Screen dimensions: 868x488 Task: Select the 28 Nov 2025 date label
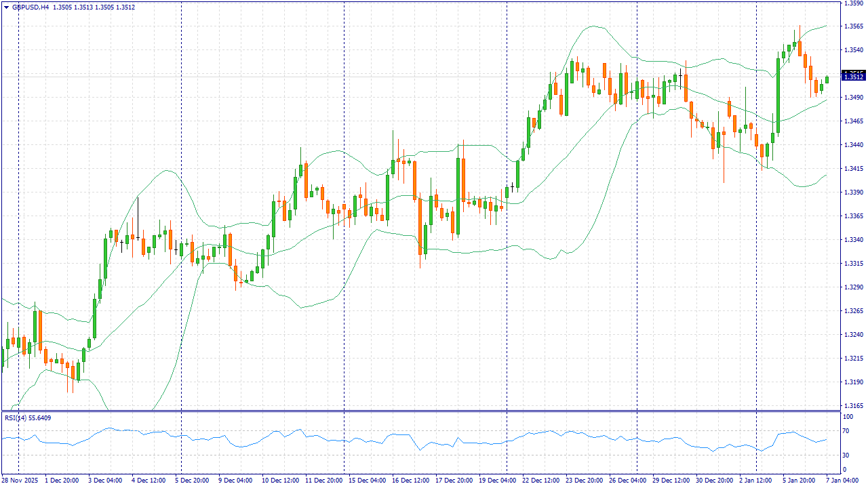click(x=20, y=481)
